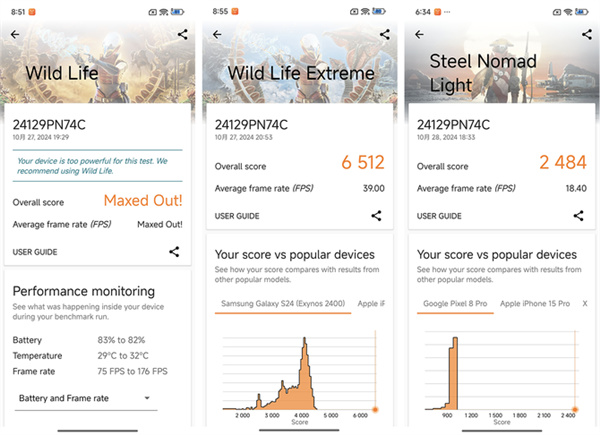
Task: Tap the 6 512 overall score value
Action: coord(362,164)
